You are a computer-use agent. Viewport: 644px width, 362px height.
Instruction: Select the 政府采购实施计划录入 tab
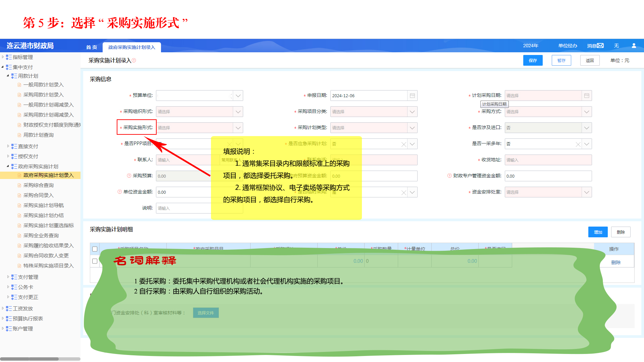132,47
